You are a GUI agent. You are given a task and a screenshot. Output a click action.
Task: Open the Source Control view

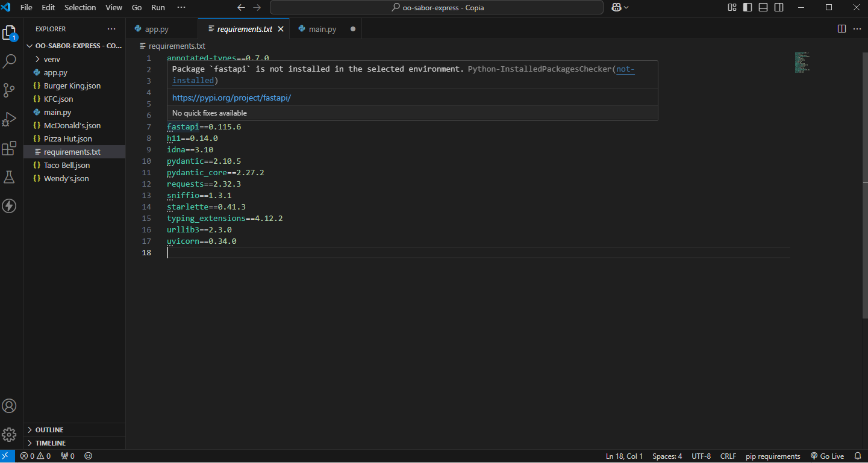[x=9, y=90]
